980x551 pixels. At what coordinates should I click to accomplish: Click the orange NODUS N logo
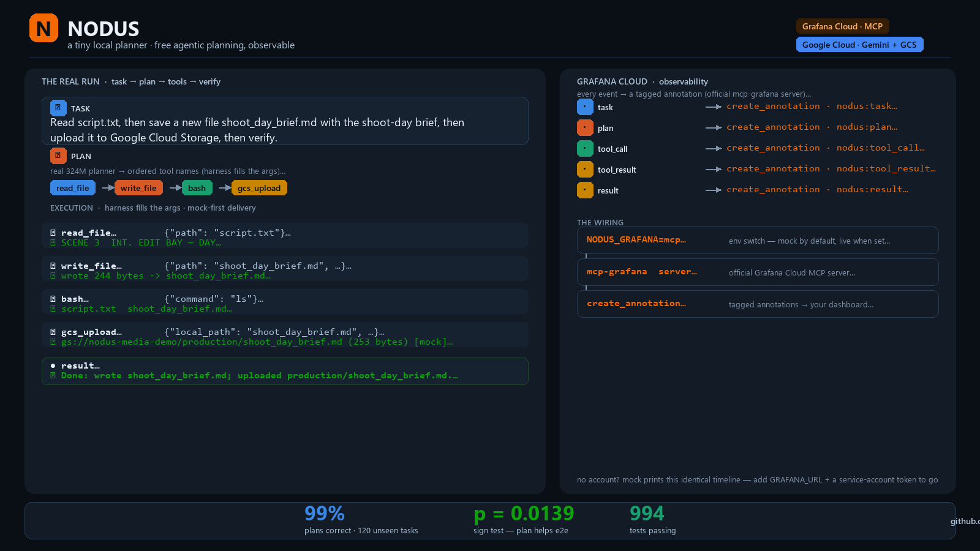tap(43, 28)
